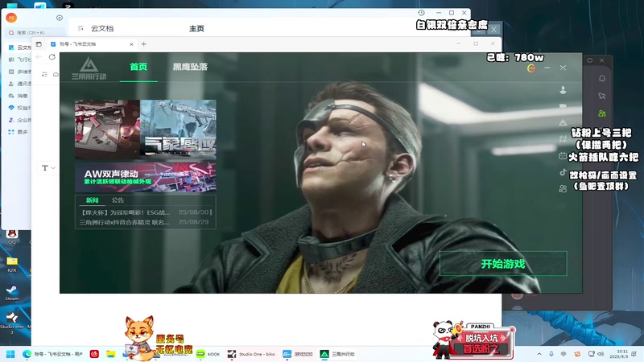This screenshot has width=644, height=362.
Task: Click the 开始游戏 start game button
Action: [503, 264]
